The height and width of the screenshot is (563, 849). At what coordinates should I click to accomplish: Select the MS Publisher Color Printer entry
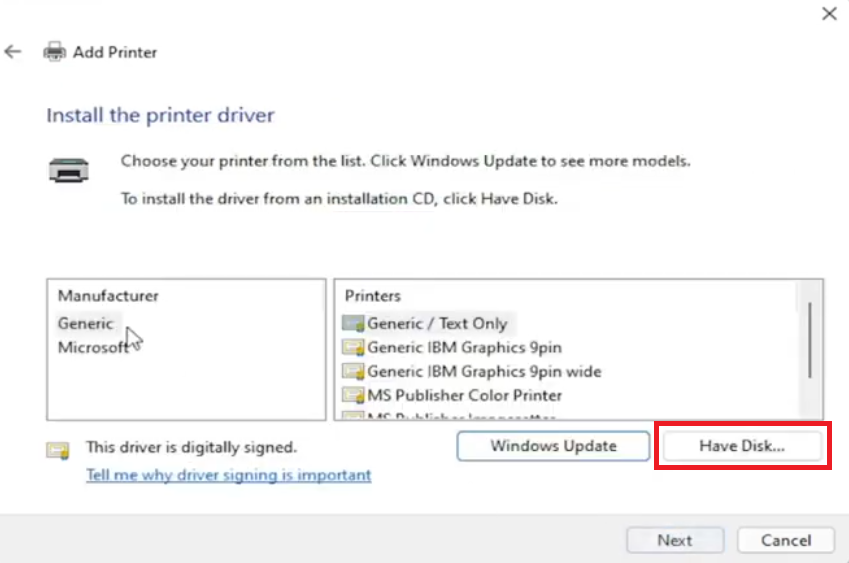click(x=464, y=395)
